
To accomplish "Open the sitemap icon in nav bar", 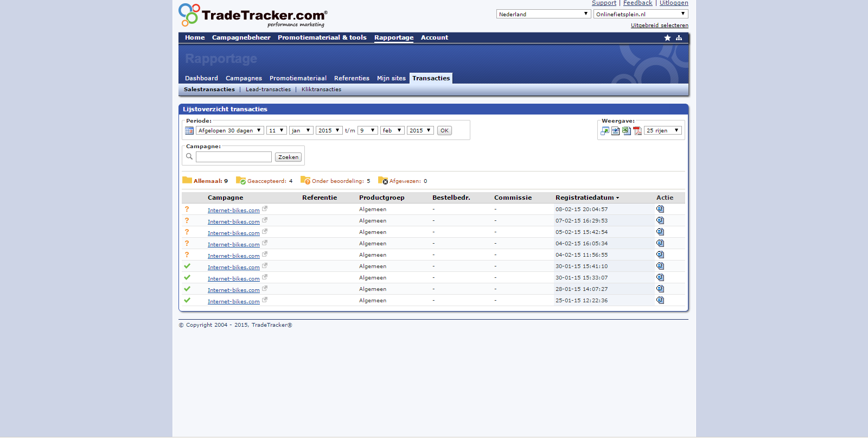I will (x=679, y=38).
